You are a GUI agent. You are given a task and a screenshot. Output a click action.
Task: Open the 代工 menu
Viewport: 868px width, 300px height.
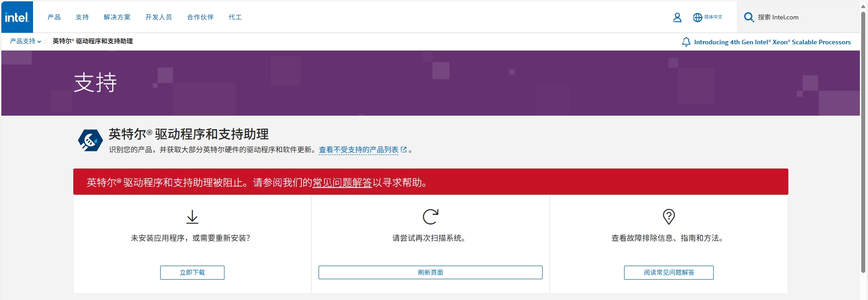click(235, 17)
